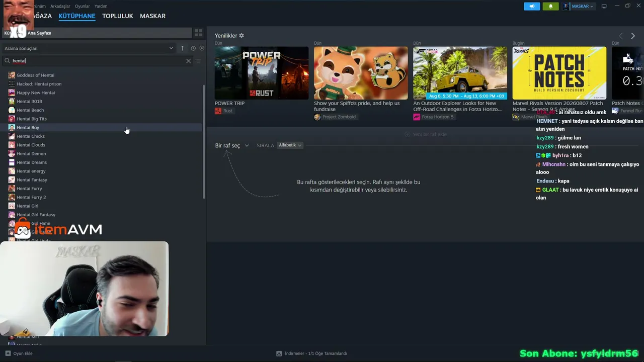Click the Hentai 3018 game icon

(12, 102)
